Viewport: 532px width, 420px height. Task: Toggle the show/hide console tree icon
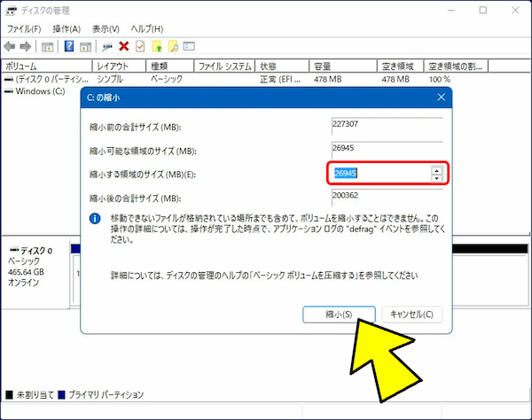pos(47,46)
